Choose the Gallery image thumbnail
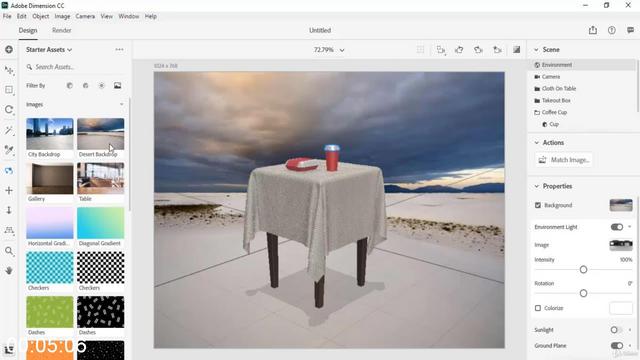 [x=50, y=178]
